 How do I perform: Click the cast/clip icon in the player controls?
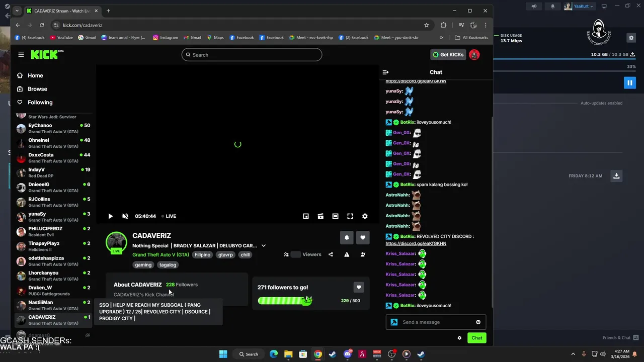320,216
